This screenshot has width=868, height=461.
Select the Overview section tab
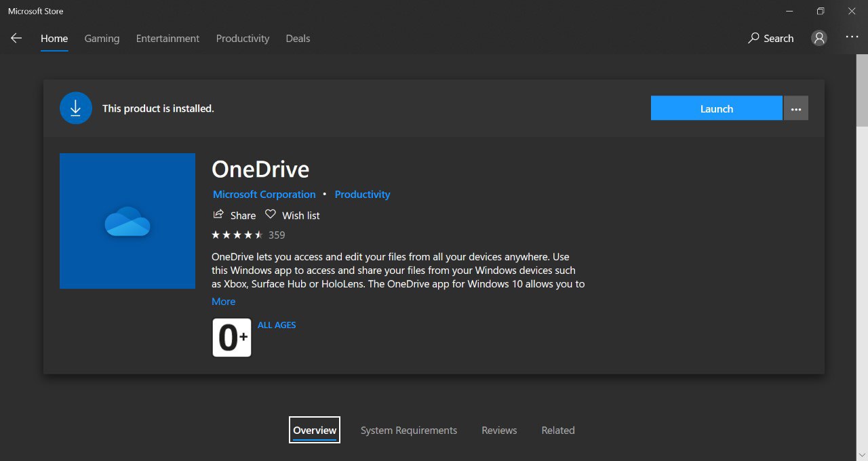tap(315, 430)
